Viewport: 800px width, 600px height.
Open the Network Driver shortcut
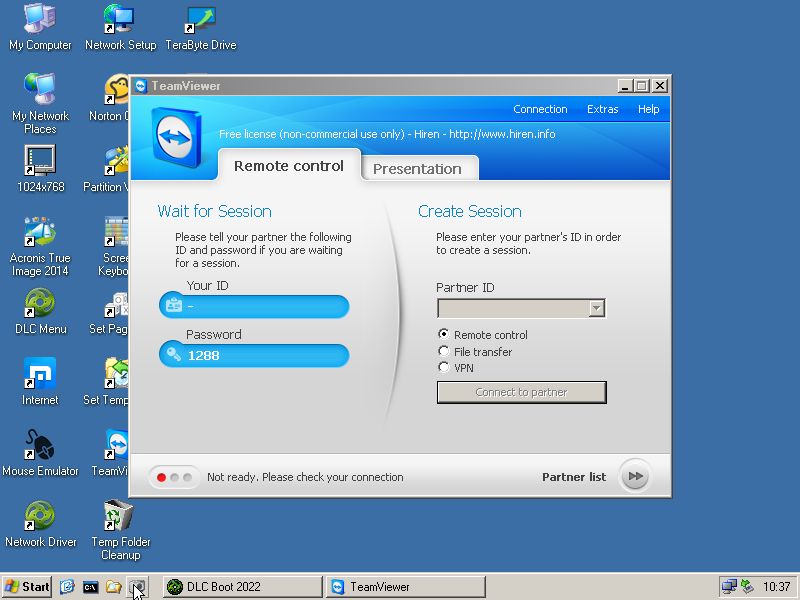coord(40,524)
